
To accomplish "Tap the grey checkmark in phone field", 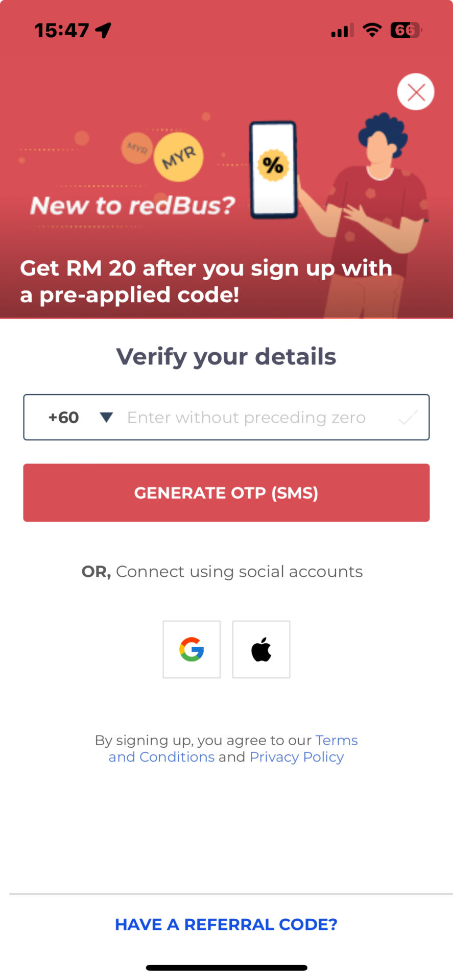I will (408, 418).
